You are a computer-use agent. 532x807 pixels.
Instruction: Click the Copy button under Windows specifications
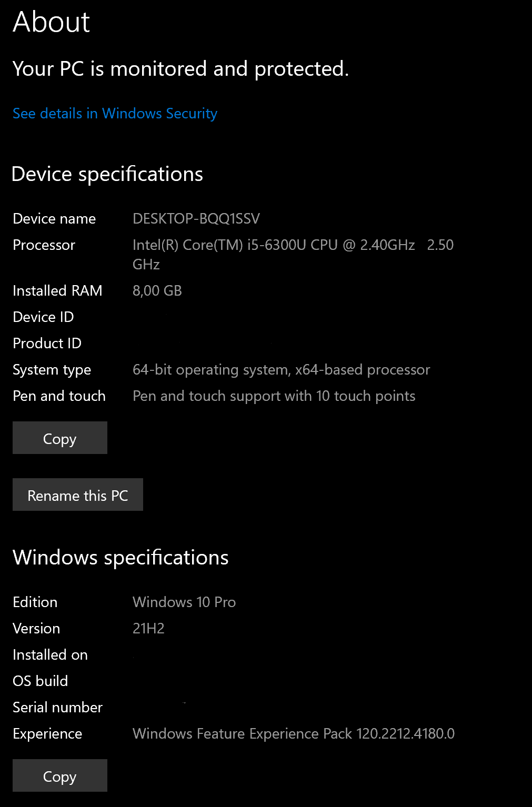59,775
